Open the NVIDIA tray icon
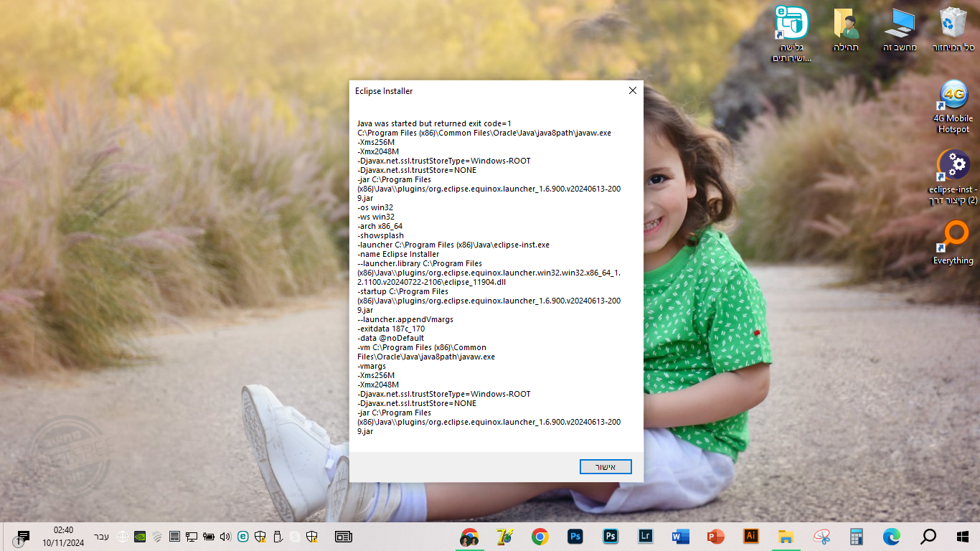980x551 pixels. pyautogui.click(x=140, y=536)
